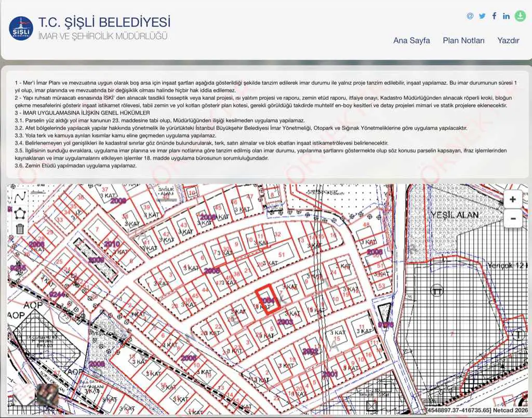The height and width of the screenshot is (418, 532).
Task: Click the red highlighted parcel on map
Action: click(268, 299)
